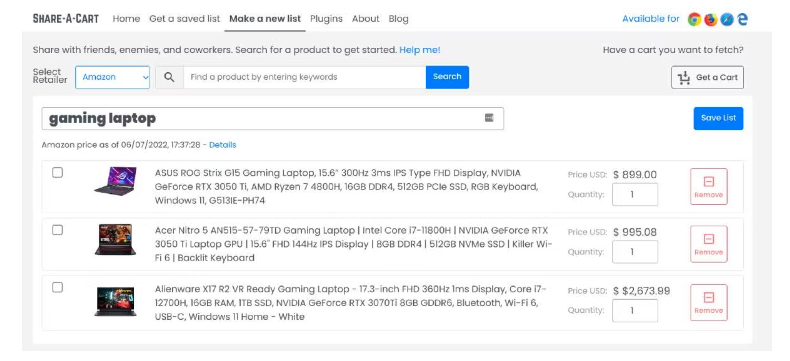Open the Firefox extension icon

(710, 19)
